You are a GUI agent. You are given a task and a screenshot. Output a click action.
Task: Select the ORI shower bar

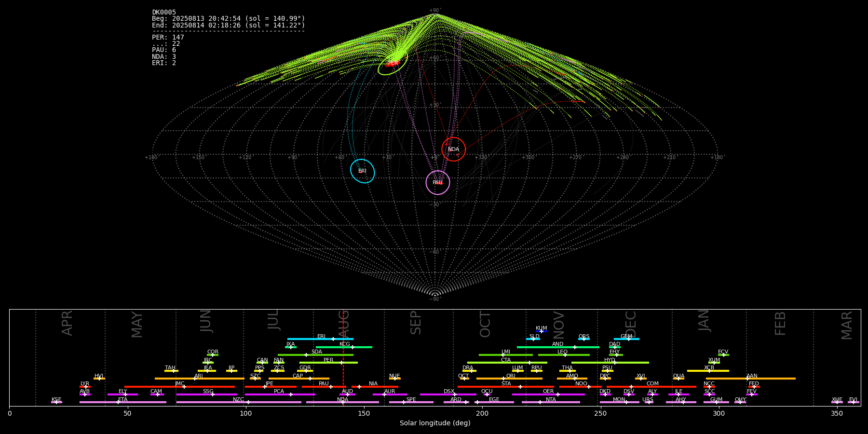[510, 379]
